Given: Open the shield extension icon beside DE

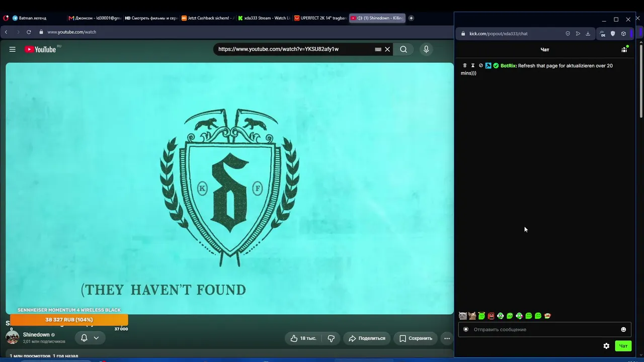Looking at the screenshot, I should tap(613, 34).
